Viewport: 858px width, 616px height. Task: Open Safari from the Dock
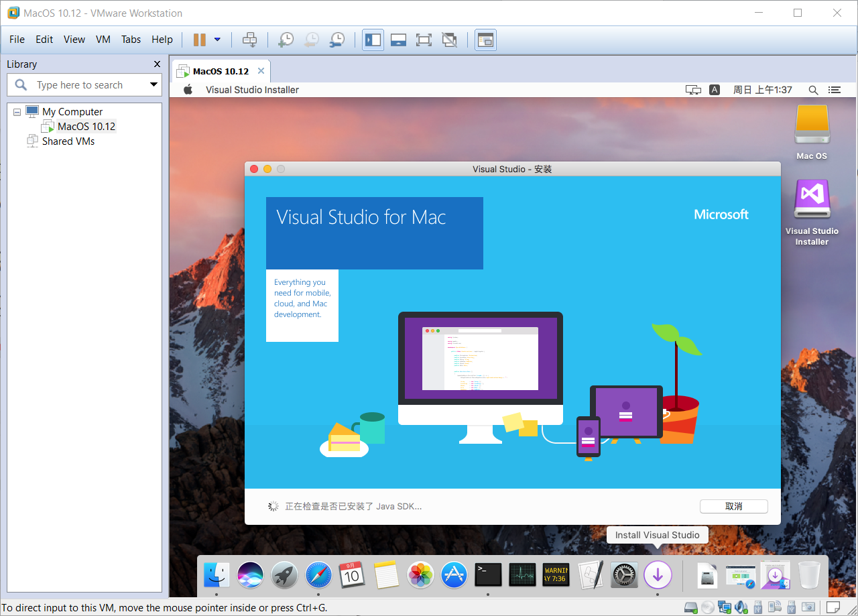pos(318,574)
